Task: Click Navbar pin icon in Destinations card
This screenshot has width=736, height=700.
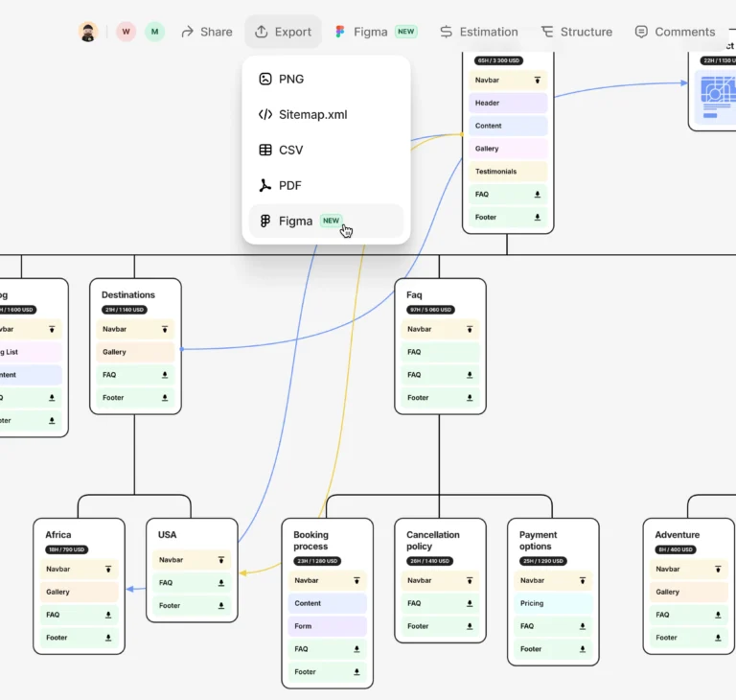Action: [165, 329]
